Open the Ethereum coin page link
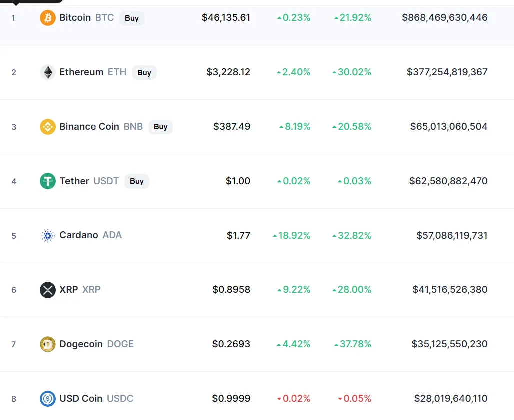The height and width of the screenshot is (420, 514). click(x=81, y=72)
